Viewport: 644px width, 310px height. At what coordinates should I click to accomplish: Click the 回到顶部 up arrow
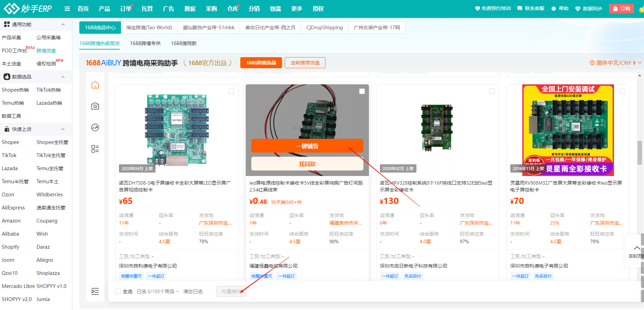coord(637,248)
